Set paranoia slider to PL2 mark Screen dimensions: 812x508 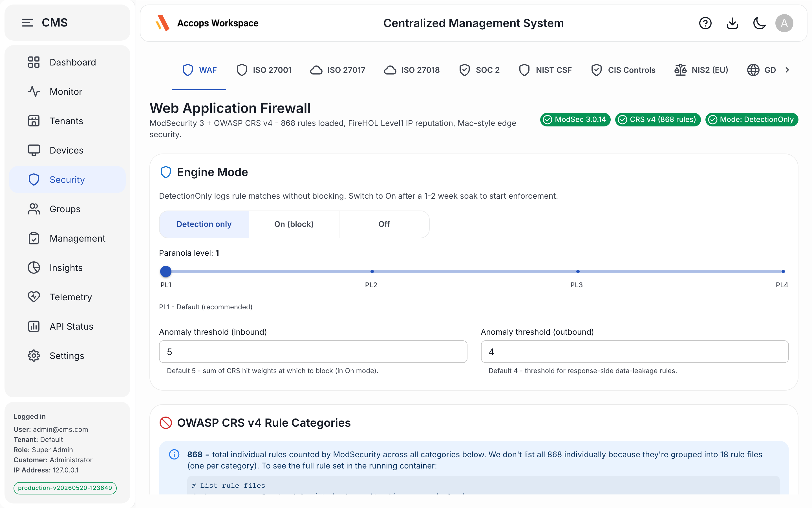372,271
